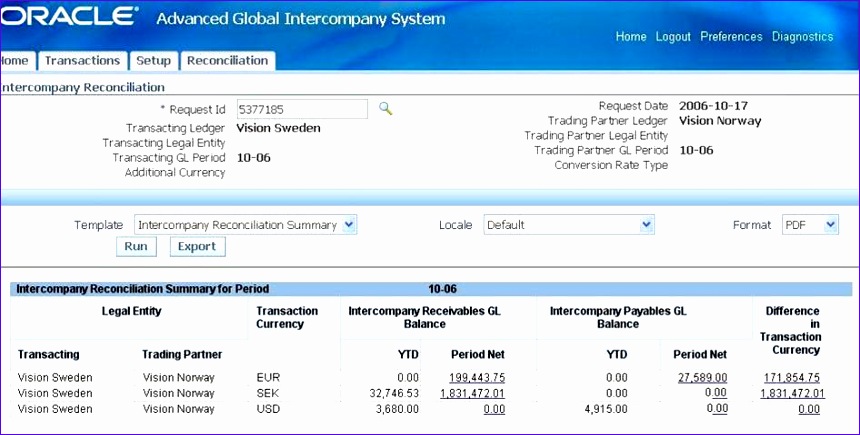Select EUR currency cell

[x=268, y=377]
